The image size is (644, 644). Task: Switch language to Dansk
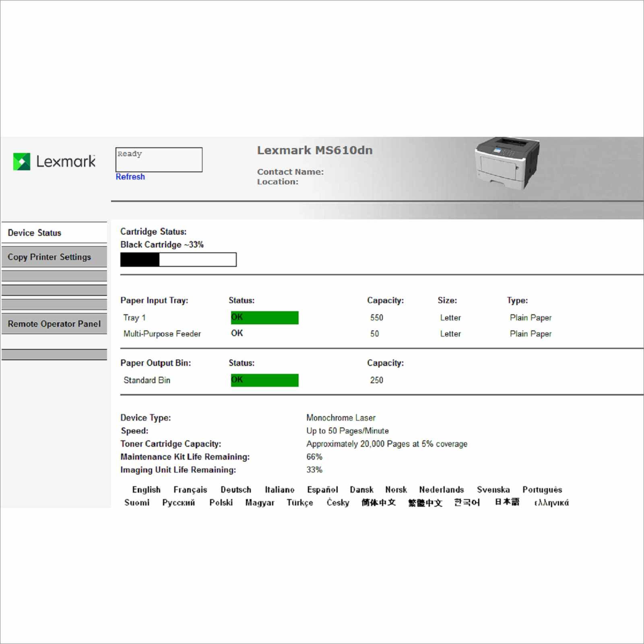click(361, 489)
